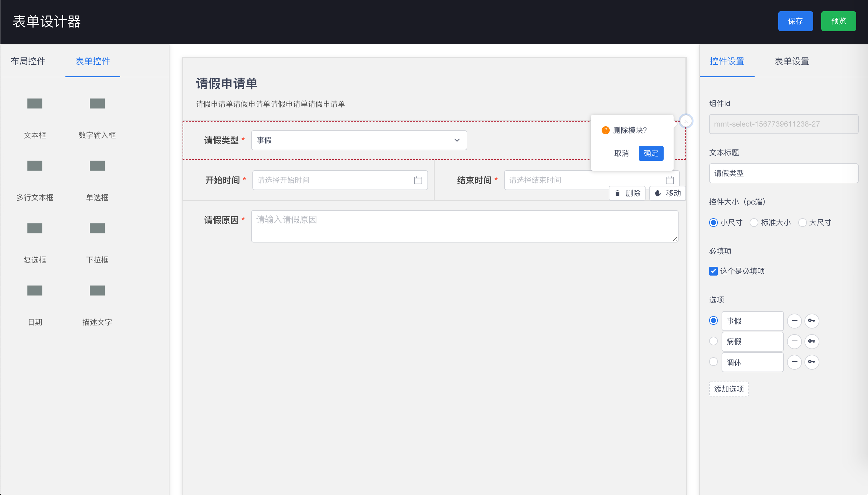Select the 标准大小 radio button

point(754,223)
